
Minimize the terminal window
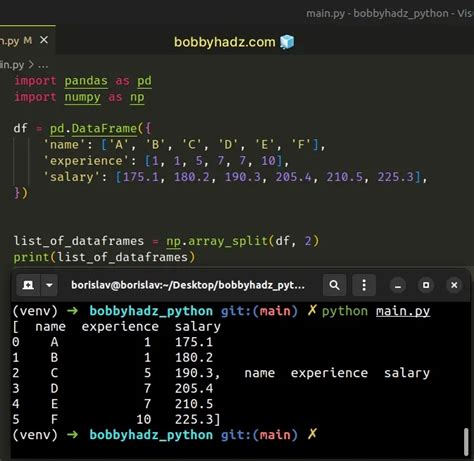(x=398, y=285)
